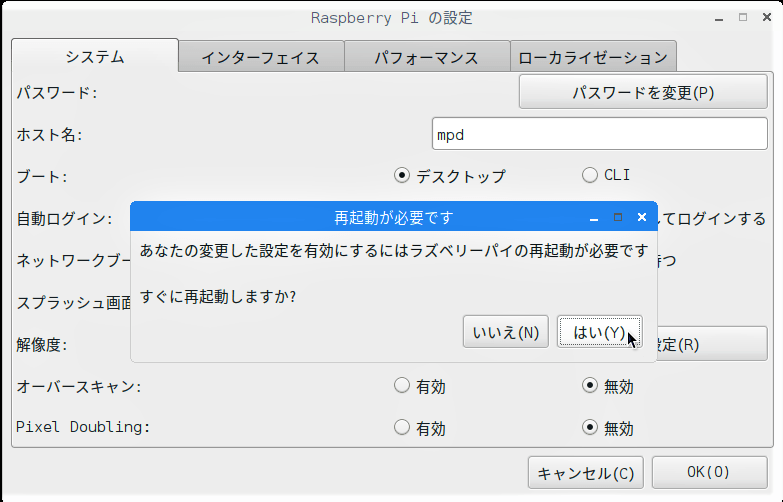Click the ホスト名: label
The height and width of the screenshot is (502, 783).
pyautogui.click(x=49, y=134)
